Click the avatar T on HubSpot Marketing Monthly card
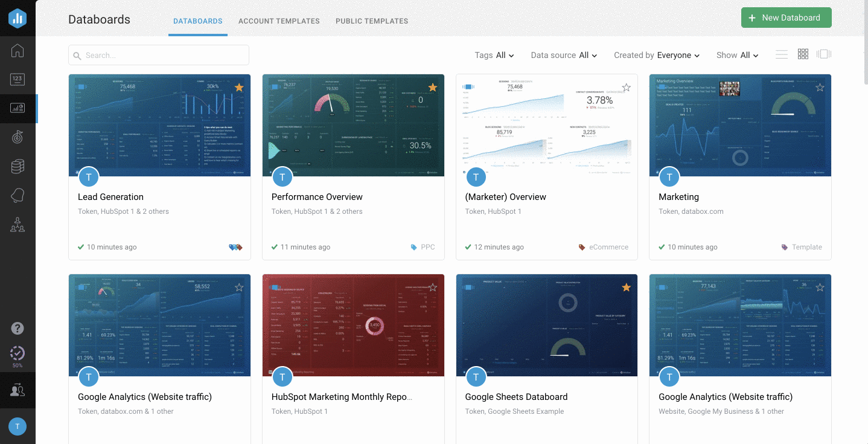This screenshot has height=444, width=868. coord(282,377)
